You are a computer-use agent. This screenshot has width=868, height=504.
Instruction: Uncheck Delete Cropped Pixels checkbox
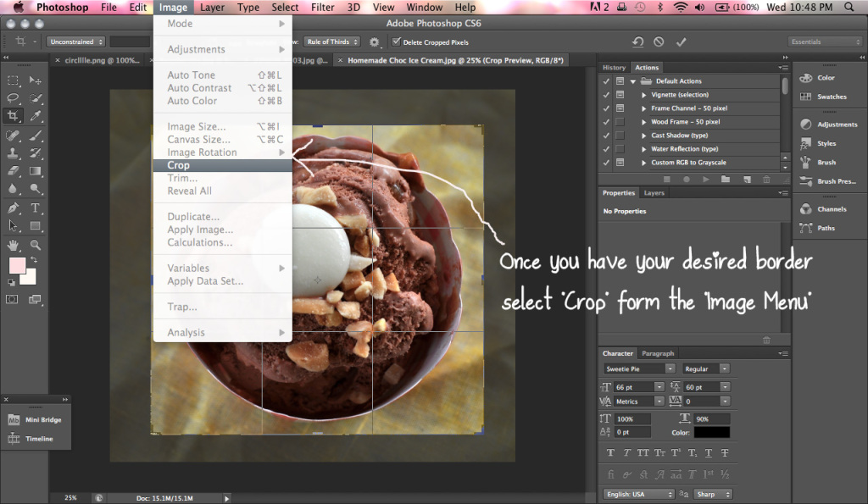point(396,42)
